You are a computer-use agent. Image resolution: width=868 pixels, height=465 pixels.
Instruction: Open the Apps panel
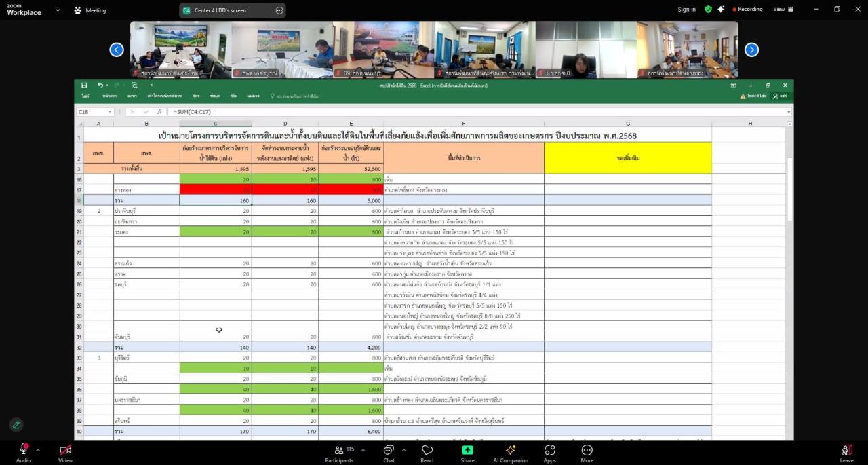550,451
